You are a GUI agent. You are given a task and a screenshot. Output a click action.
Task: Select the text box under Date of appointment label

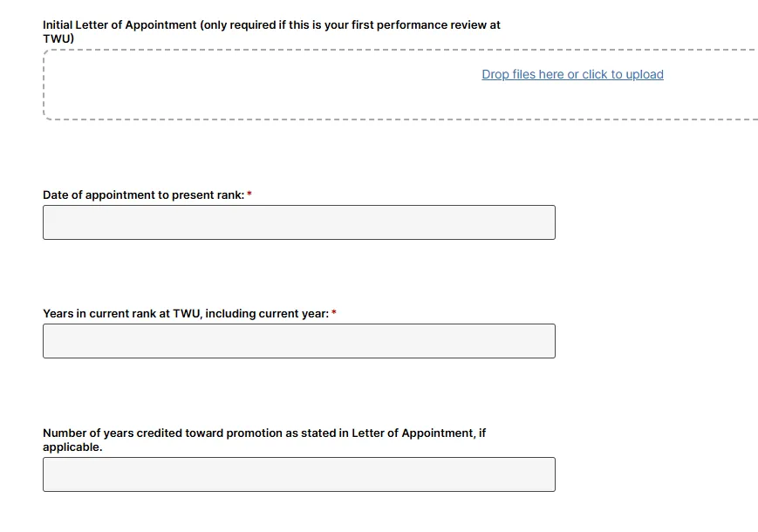[298, 222]
